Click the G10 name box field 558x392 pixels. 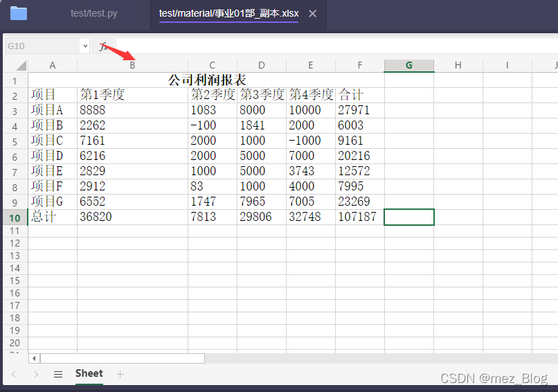tap(44, 46)
